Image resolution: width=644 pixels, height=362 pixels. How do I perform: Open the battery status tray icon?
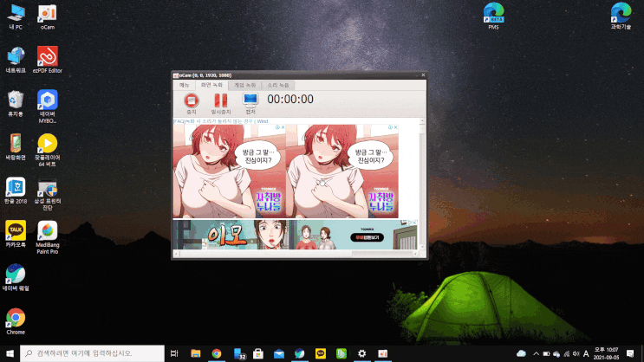click(x=546, y=354)
